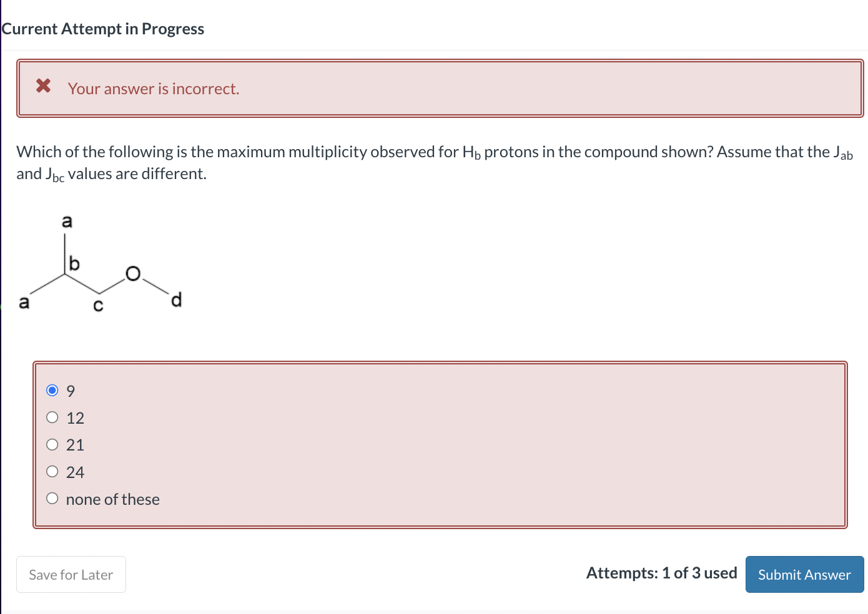Viewport: 868px width, 614px height.
Task: Click the Hd label on the molecule
Action: click(176, 300)
